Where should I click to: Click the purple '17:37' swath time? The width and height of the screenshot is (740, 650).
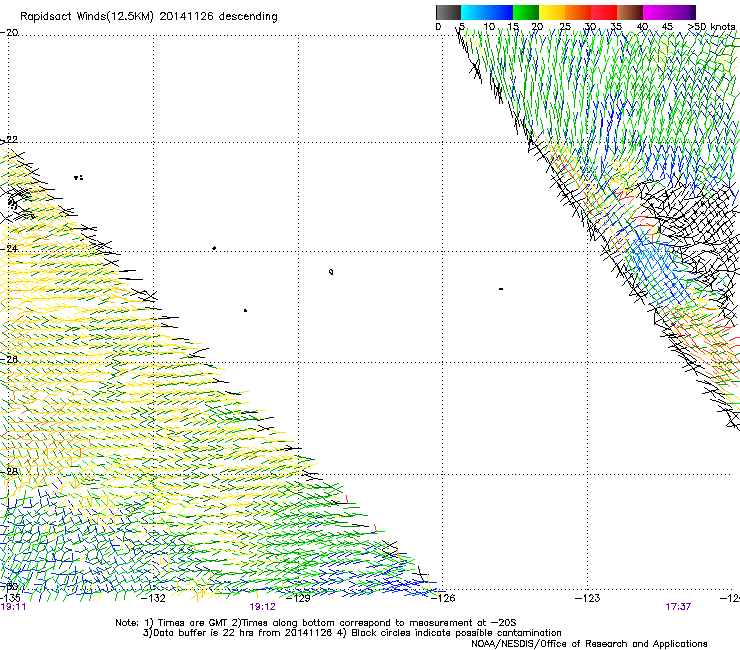(678, 607)
